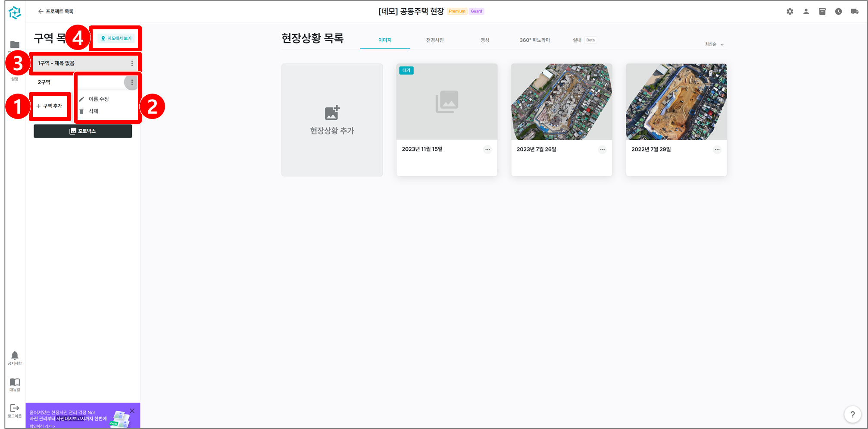Open the 최신순 sort dropdown
Image resolution: width=868 pixels, height=429 pixels.
[x=714, y=44]
